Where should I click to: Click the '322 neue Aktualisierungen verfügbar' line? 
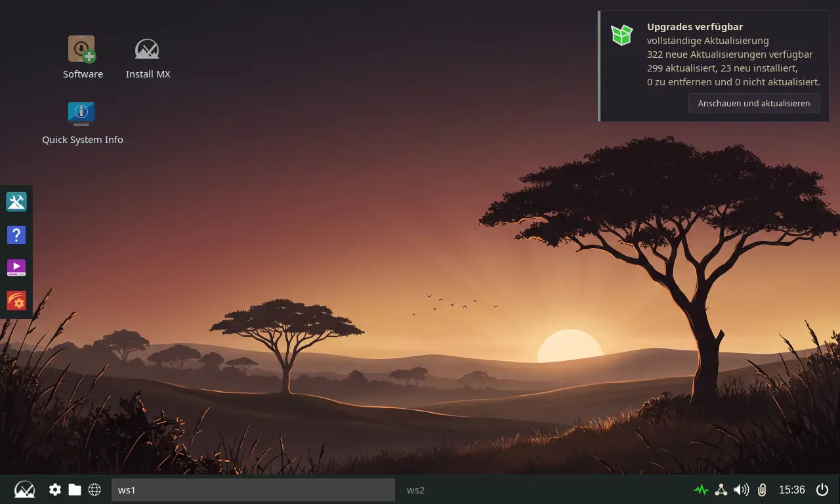tap(730, 54)
